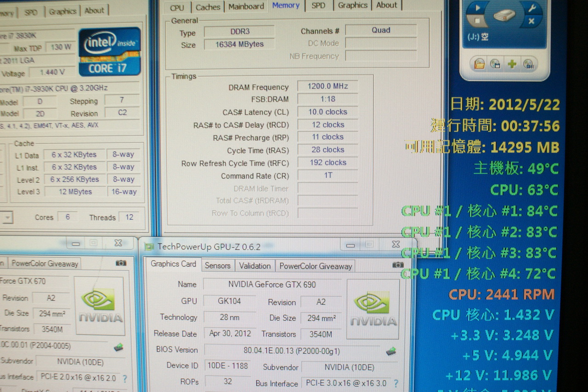Click the tRAS 28 clocks value

(328, 150)
